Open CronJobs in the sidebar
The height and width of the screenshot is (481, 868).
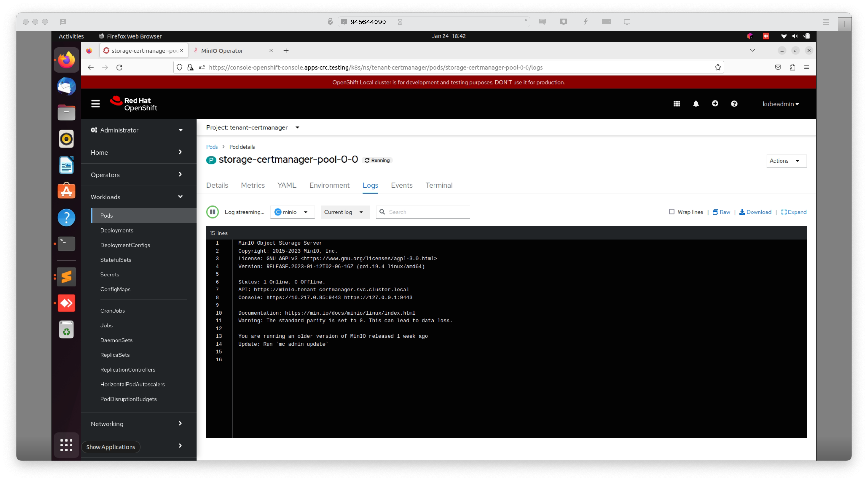pyautogui.click(x=112, y=311)
